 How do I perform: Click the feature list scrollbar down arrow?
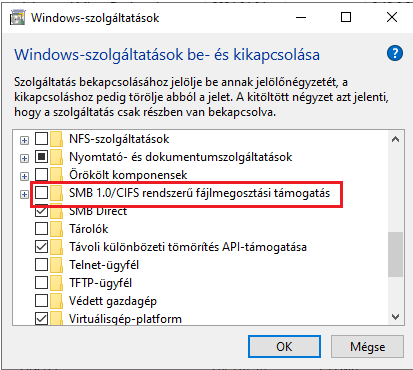pos(396,316)
